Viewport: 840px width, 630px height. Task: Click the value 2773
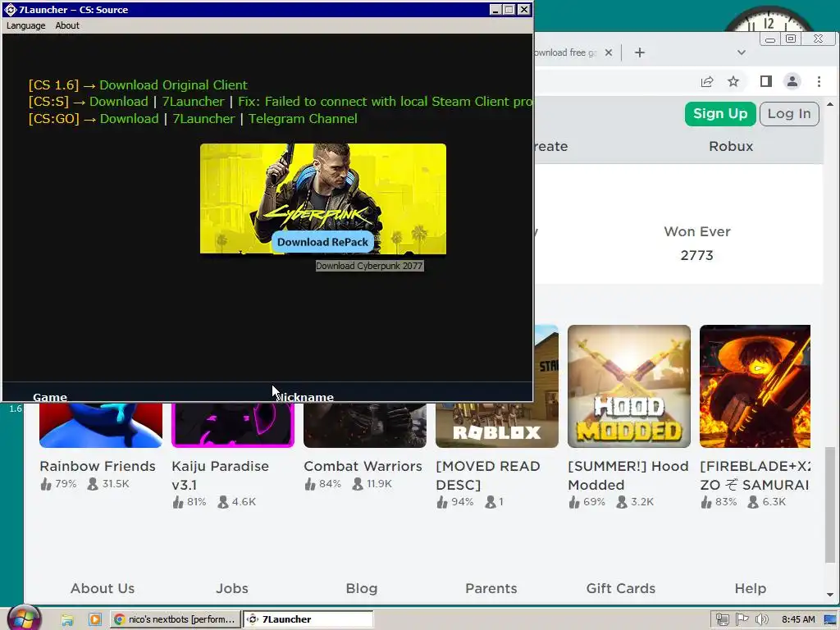(x=697, y=256)
